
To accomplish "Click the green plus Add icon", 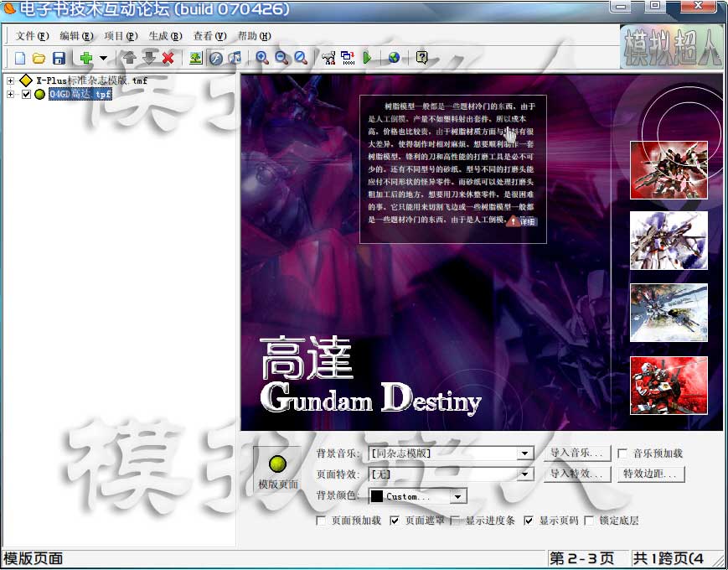I will click(85, 58).
